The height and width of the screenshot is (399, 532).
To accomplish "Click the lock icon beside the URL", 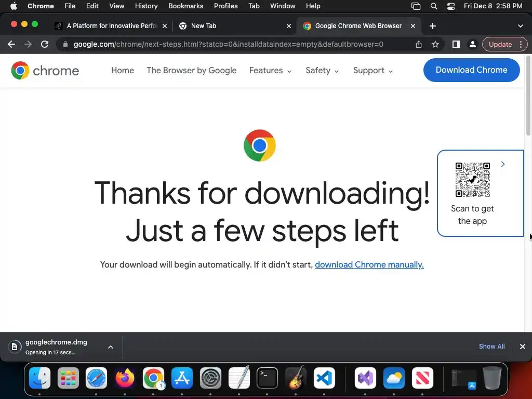I will (65, 44).
